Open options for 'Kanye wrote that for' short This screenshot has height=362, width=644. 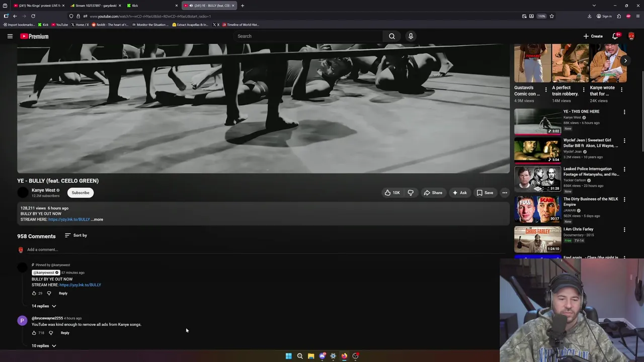click(x=621, y=90)
